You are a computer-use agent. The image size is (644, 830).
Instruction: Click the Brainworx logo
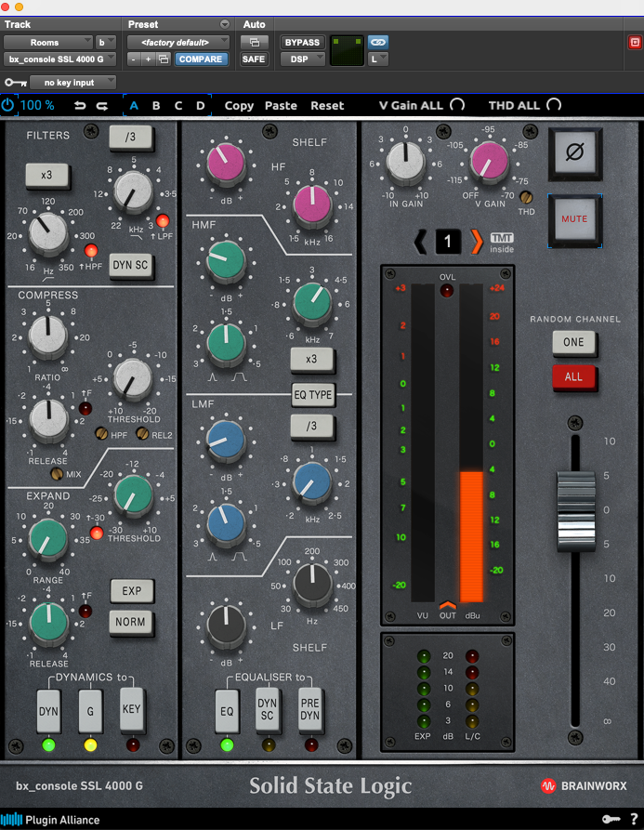click(584, 786)
